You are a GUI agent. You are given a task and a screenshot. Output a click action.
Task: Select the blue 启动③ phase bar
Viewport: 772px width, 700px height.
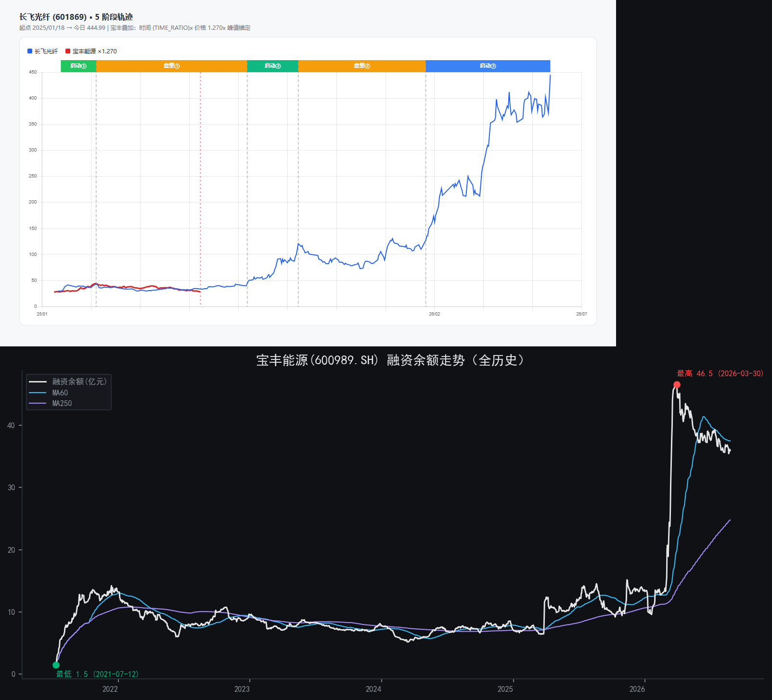[x=488, y=66]
